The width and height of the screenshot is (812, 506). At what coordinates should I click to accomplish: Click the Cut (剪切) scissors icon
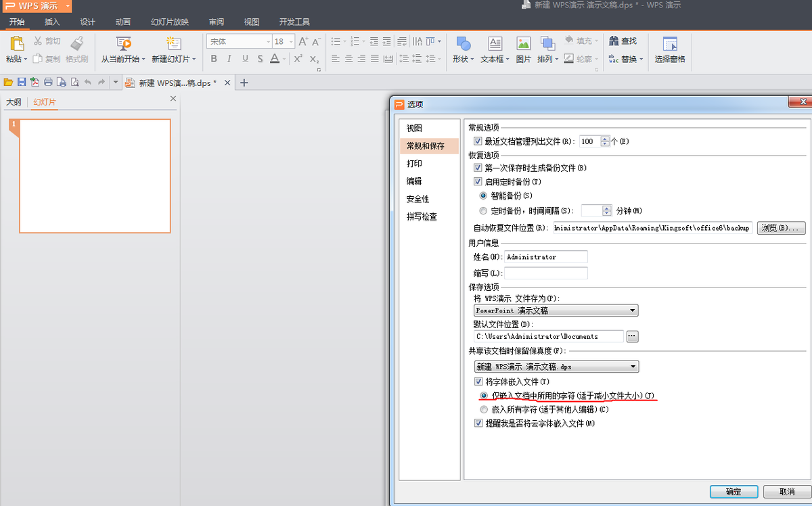37,41
